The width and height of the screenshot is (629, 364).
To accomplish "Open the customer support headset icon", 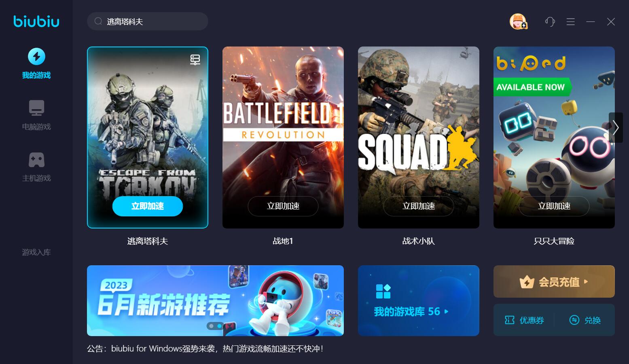I will click(550, 22).
